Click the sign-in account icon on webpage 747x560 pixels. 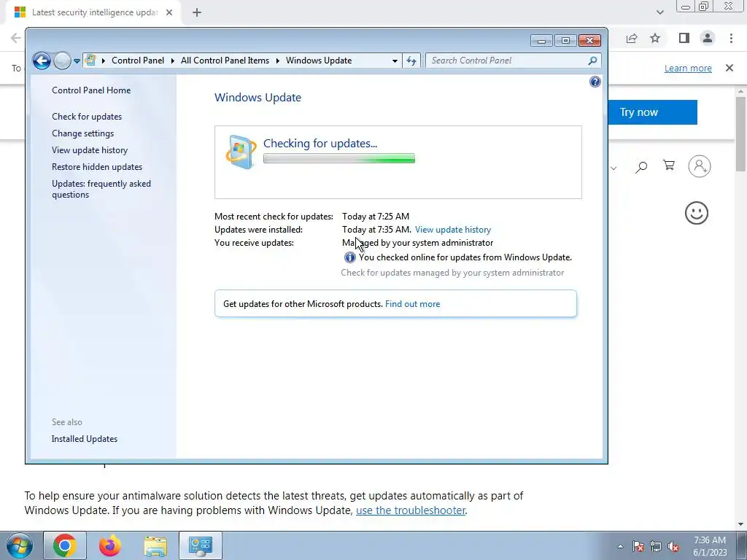[700, 166]
